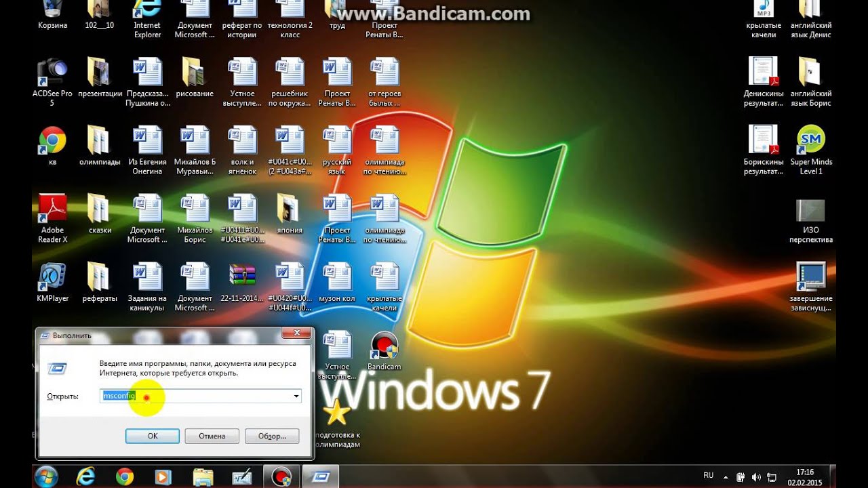Select the рефераты folder
Image resolution: width=868 pixels, height=488 pixels.
click(100, 282)
